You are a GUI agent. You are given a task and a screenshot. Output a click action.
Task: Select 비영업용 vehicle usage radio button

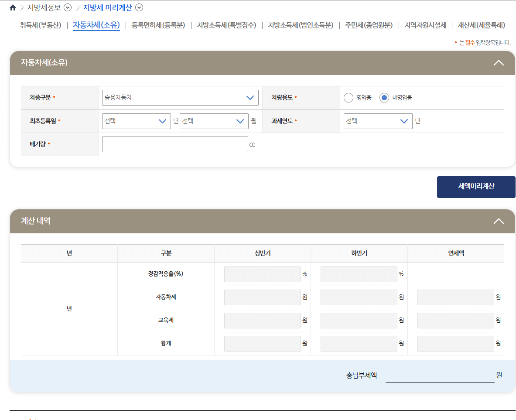[384, 98]
